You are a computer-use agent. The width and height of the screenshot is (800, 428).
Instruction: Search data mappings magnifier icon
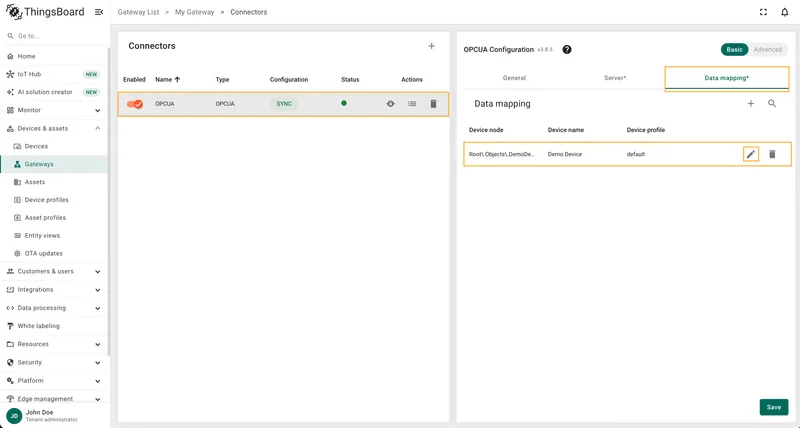click(x=772, y=104)
